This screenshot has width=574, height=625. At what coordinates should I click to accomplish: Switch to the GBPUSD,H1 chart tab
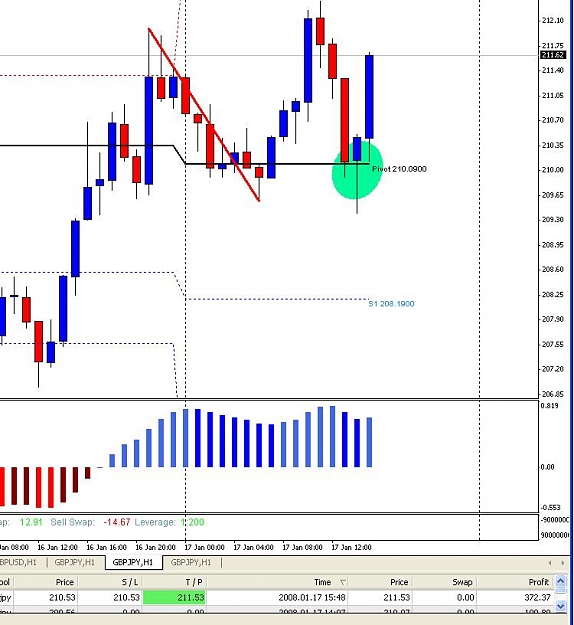(19, 562)
